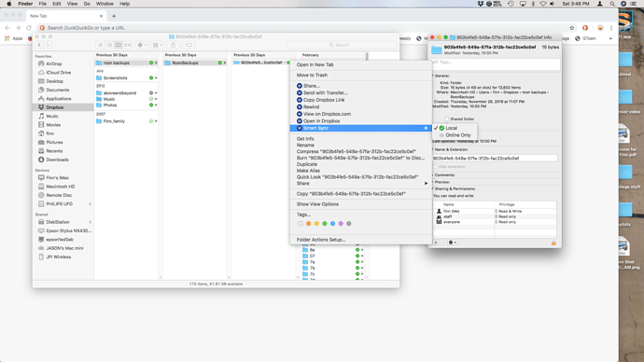
Task: Click the Name & Extension text field
Action: pyautogui.click(x=495, y=158)
